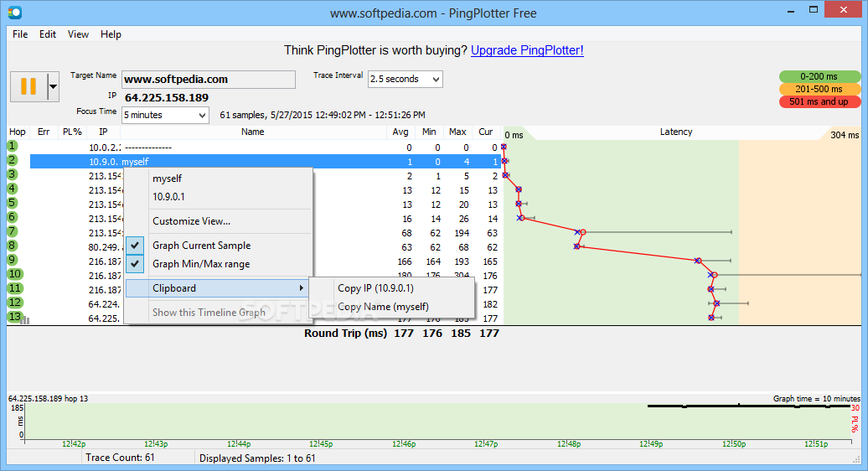
Task: Click hop 8 green circle icon
Action: (13, 246)
